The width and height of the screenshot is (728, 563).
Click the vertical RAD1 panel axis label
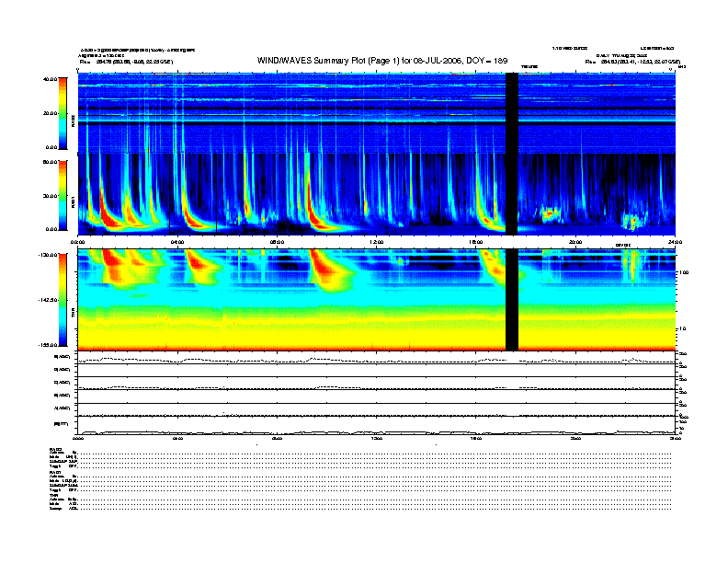[x=74, y=201]
